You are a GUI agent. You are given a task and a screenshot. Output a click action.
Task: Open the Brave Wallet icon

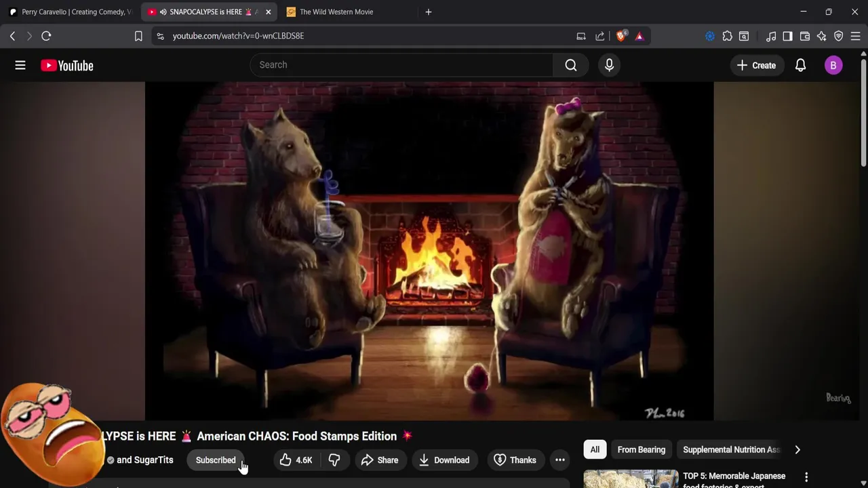click(x=805, y=36)
